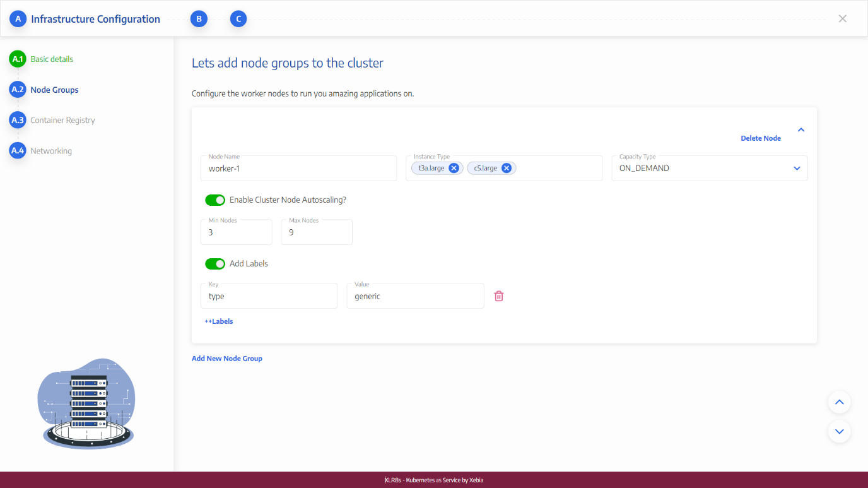
Task: Disable Cluster Node Autoscaling toggle
Action: coord(215,200)
